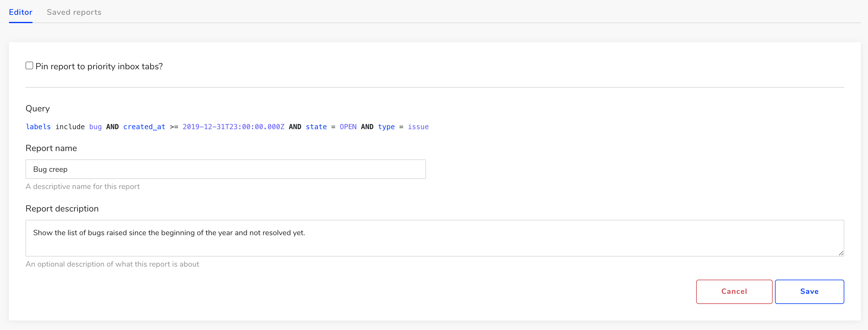Click the 'created_at' field in the query
Viewport: 868px width, 330px height.
tap(144, 127)
